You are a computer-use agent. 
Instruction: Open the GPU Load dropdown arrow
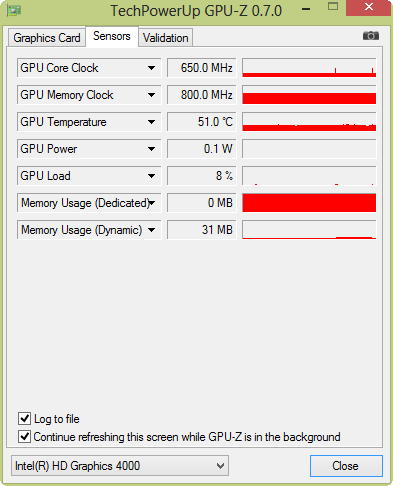(x=151, y=176)
